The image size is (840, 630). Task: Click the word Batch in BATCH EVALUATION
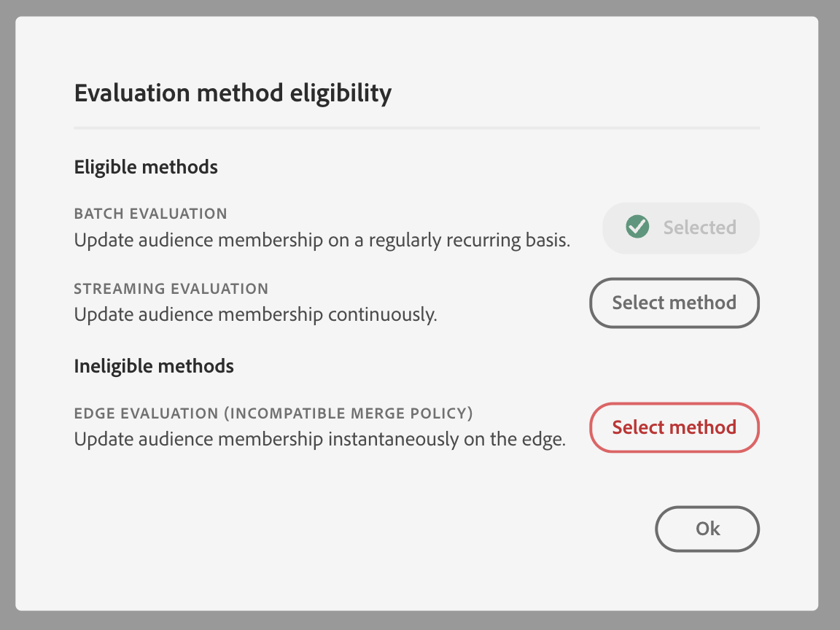tap(98, 214)
